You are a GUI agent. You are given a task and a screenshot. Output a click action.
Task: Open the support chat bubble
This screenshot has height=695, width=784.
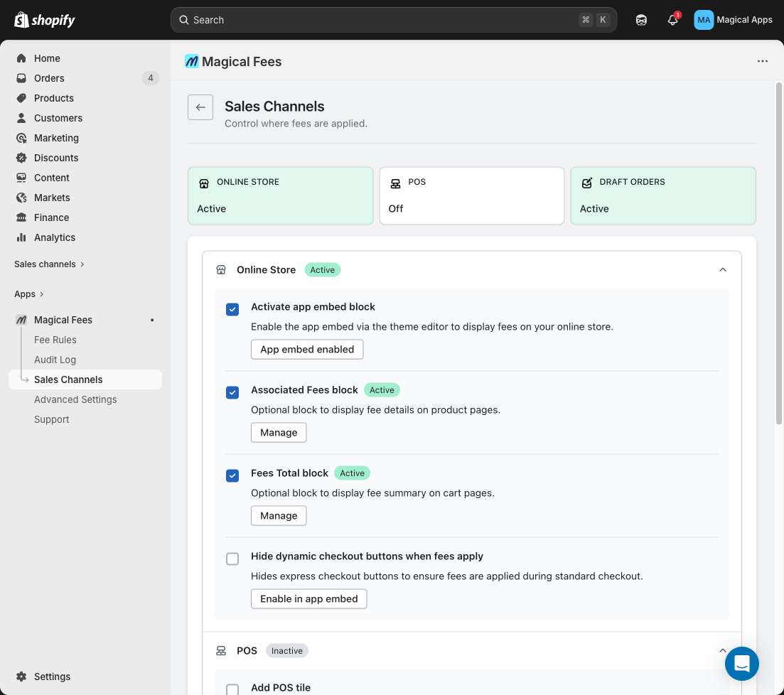tap(742, 664)
